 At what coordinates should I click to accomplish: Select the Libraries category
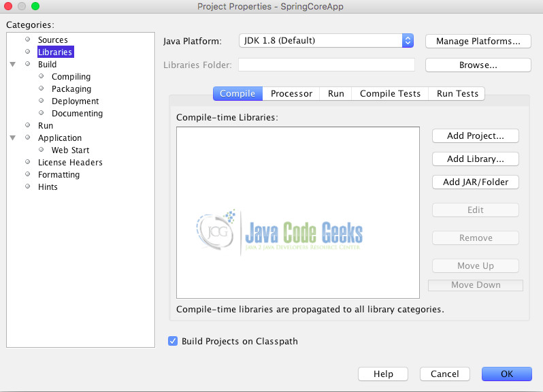[x=55, y=52]
